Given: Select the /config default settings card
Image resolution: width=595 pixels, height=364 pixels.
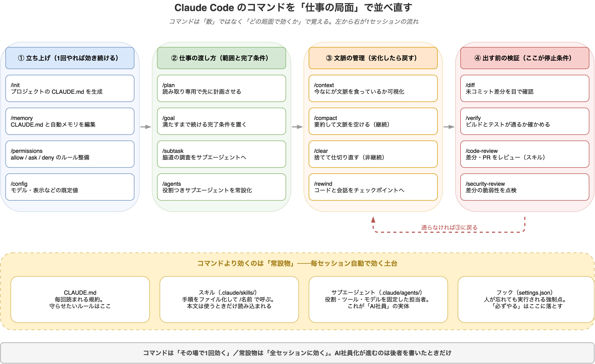Looking at the screenshot, I should 70,187.
